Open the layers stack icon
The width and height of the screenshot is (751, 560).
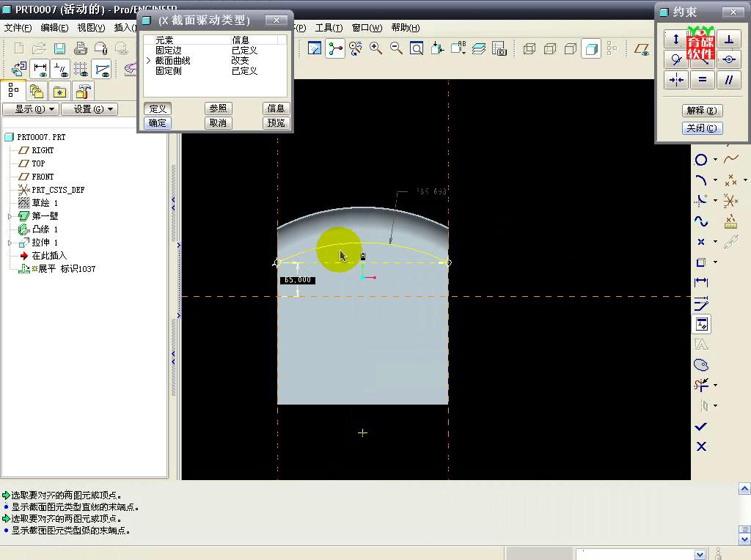click(x=478, y=48)
